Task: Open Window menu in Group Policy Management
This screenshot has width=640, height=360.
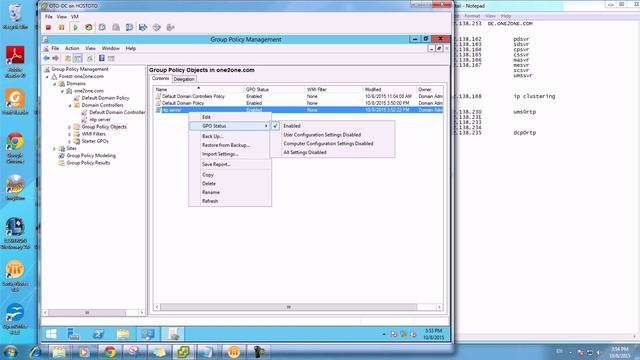Action: pyautogui.click(x=111, y=48)
